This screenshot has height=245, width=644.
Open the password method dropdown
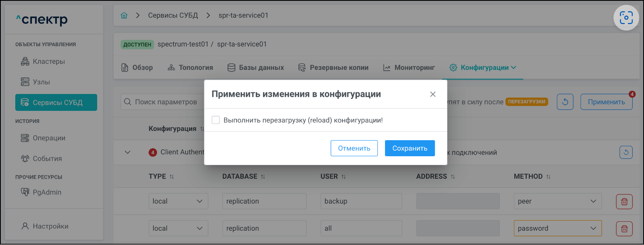click(x=557, y=229)
